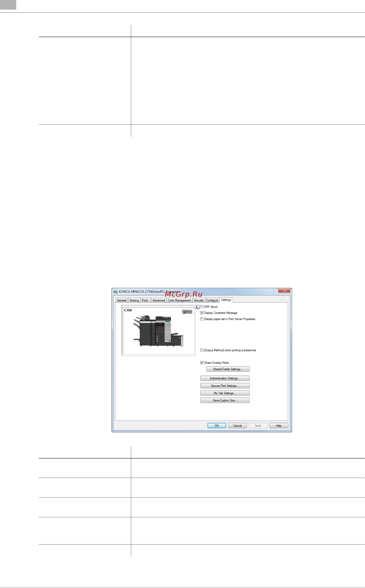This screenshot has height=588, width=365.
Task: Uncheck Display Constraint Message
Action: 202,313
